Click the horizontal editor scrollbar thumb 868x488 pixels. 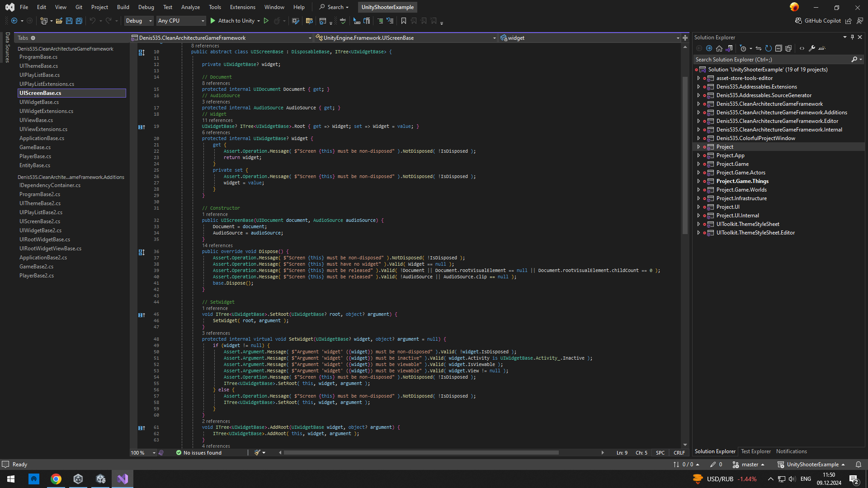pos(420,452)
